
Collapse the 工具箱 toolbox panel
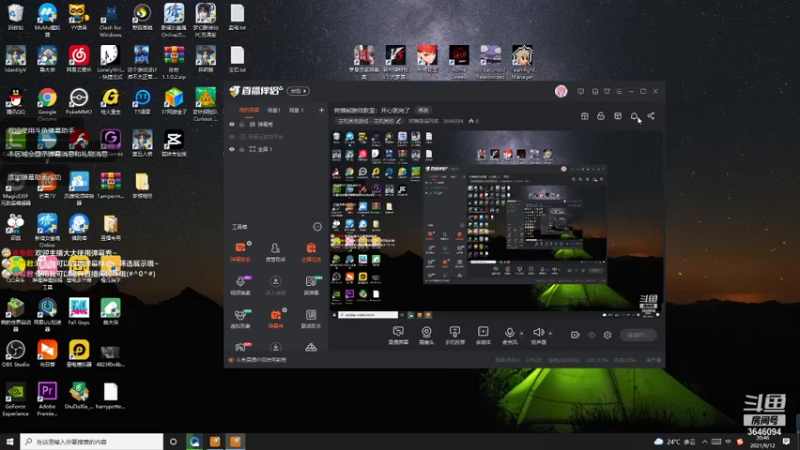pos(317,227)
